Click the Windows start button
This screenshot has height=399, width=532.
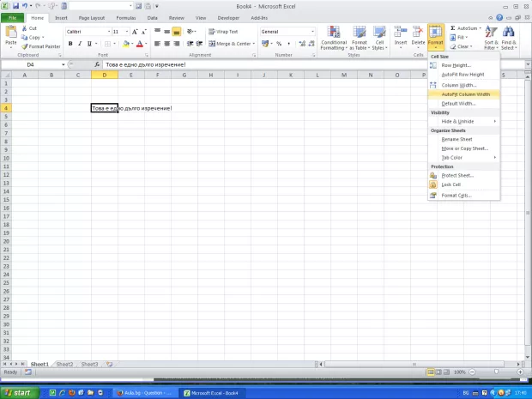(17, 392)
